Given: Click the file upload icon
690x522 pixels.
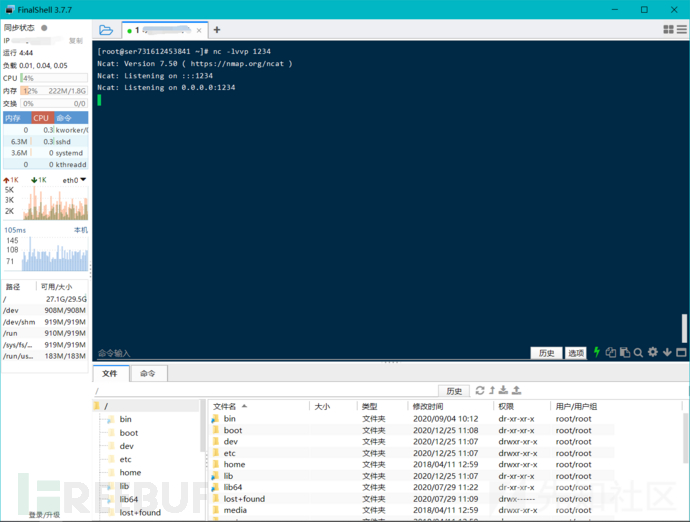Looking at the screenshot, I should coord(517,390).
